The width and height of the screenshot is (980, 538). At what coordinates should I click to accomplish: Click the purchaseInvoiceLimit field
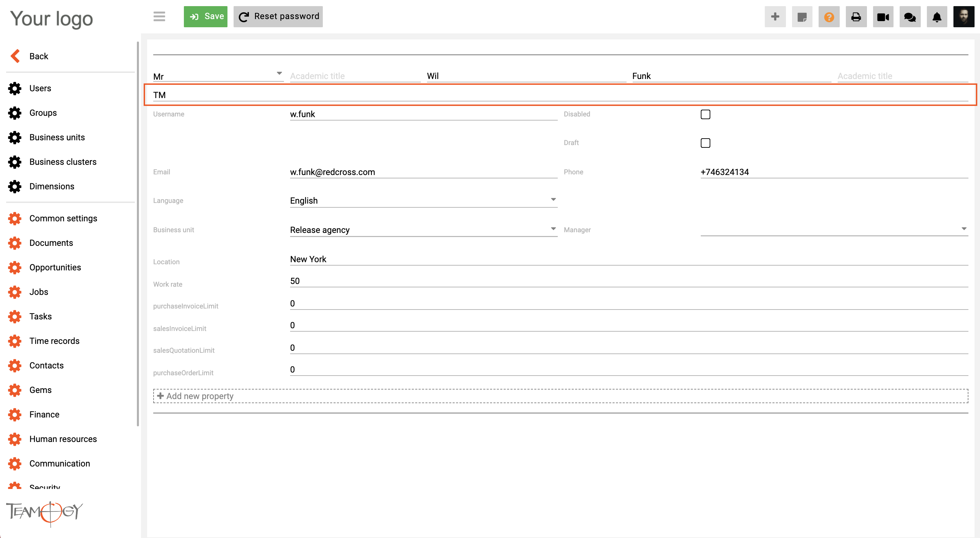(629, 303)
